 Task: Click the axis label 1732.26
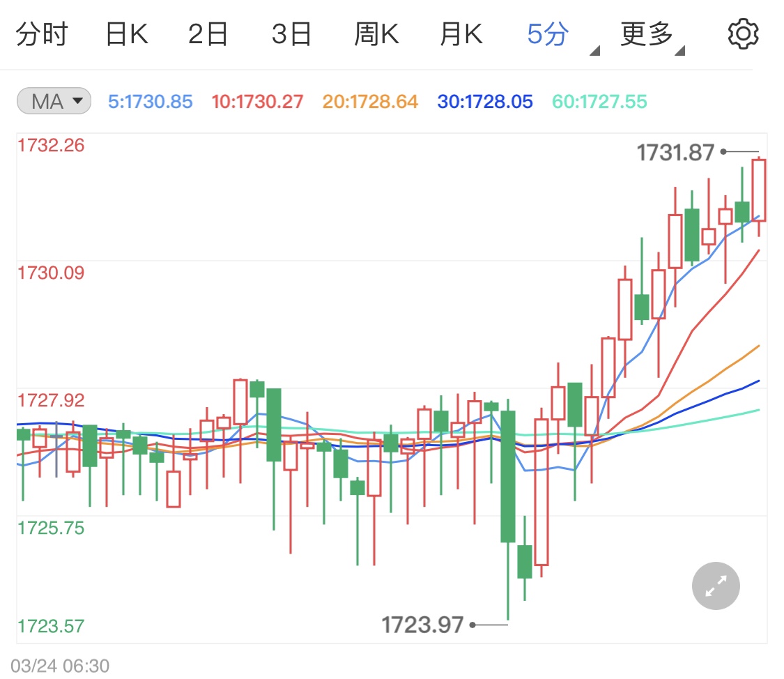[x=51, y=146]
